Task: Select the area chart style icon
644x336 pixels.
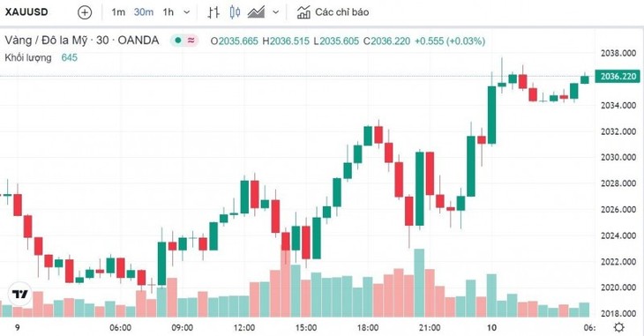Action: [x=256, y=12]
